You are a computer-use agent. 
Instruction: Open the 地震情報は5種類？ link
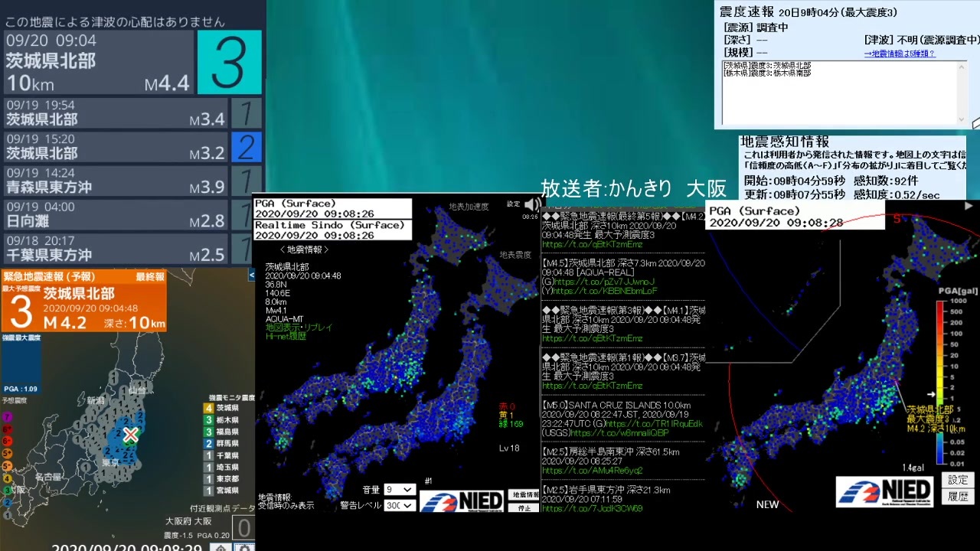pyautogui.click(x=900, y=54)
